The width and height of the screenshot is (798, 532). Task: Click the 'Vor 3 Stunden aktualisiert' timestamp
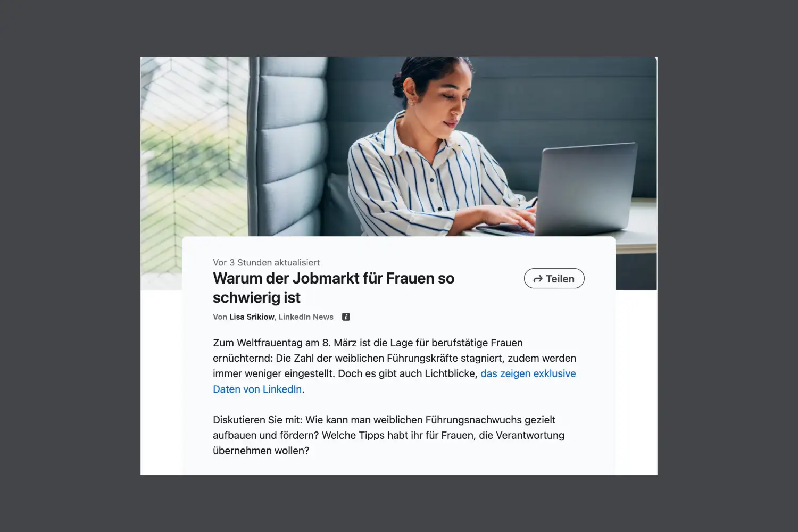(x=266, y=262)
